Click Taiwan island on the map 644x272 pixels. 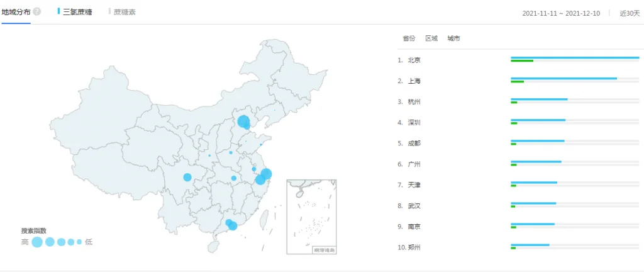pos(265,218)
